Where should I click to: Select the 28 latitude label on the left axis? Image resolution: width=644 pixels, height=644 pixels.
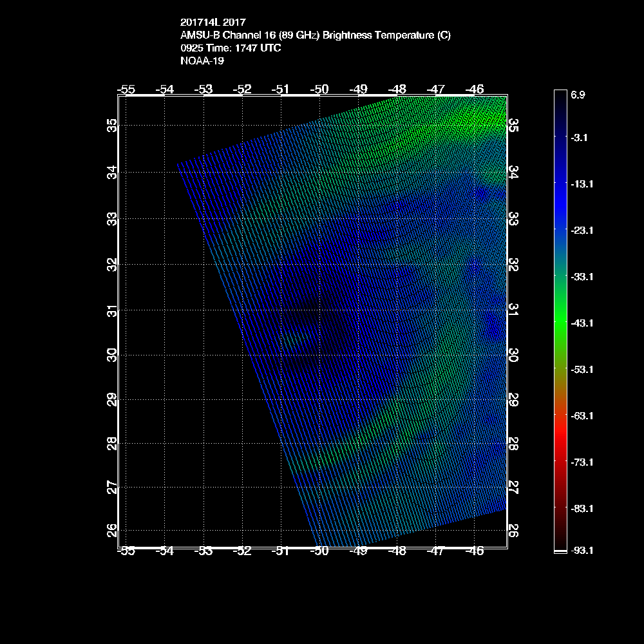click(x=112, y=444)
